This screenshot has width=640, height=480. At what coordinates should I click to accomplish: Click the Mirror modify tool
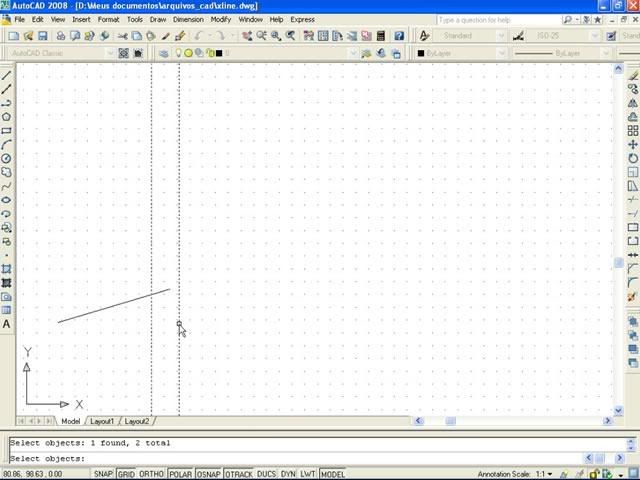pyautogui.click(x=633, y=103)
